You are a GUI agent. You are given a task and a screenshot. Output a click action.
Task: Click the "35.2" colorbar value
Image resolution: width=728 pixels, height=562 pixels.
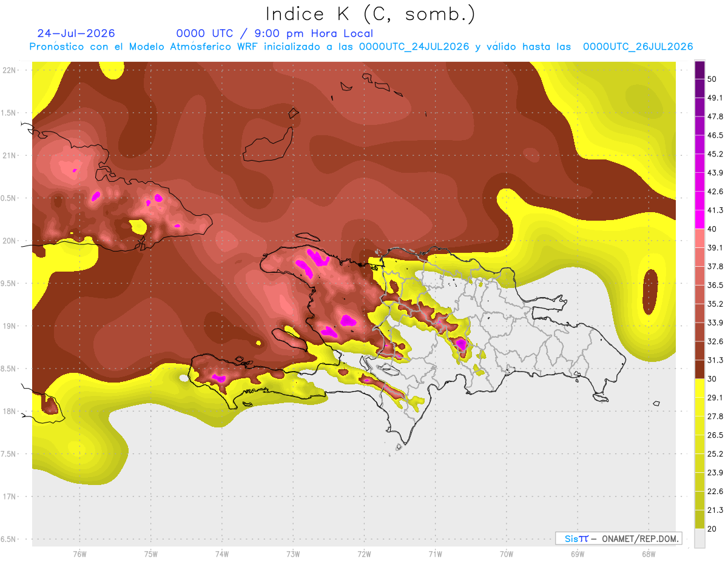click(x=715, y=304)
